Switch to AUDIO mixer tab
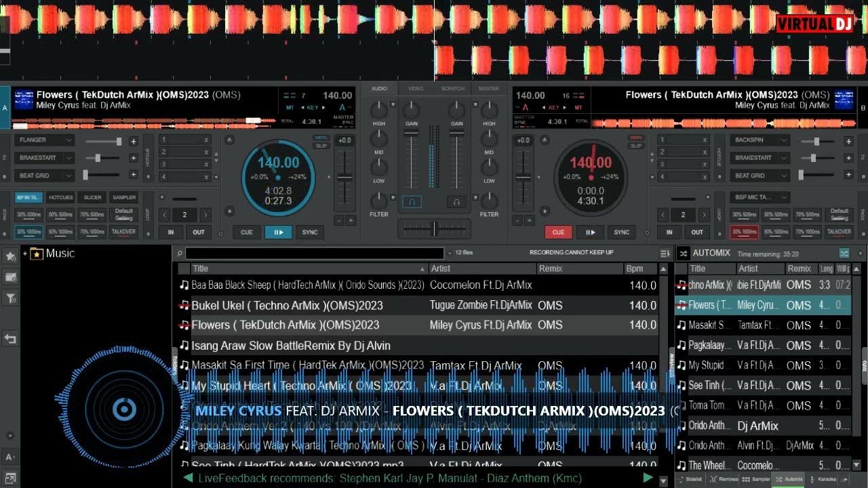 [x=380, y=89]
